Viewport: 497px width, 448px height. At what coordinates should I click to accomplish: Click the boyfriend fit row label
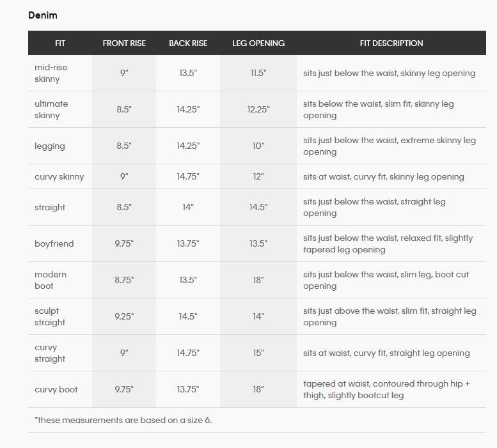54,243
